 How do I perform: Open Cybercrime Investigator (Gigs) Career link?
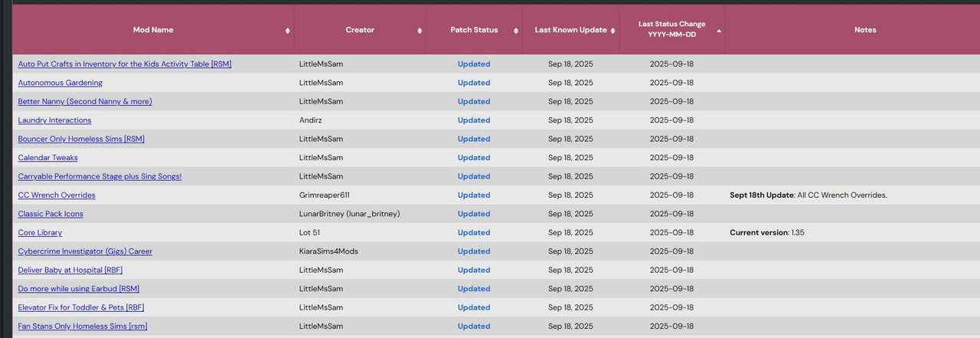85,251
